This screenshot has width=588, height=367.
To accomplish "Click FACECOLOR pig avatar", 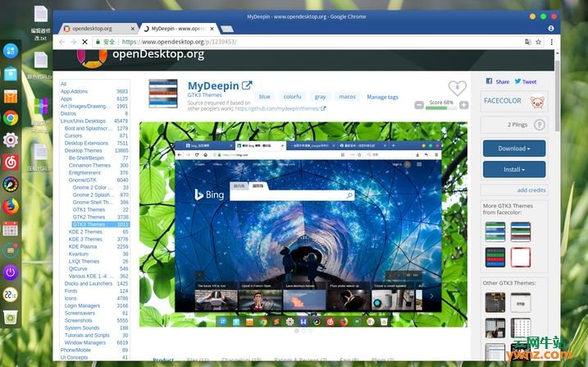I will [x=537, y=101].
